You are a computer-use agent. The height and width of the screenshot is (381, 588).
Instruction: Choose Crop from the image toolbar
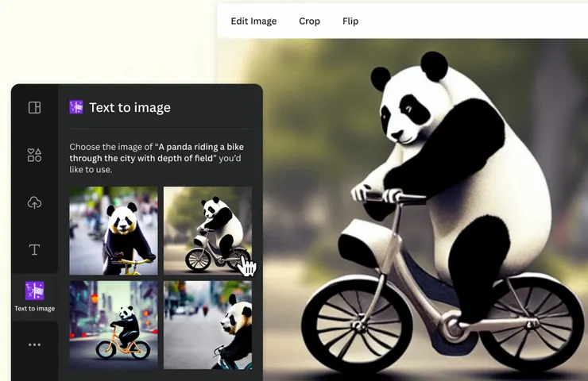tap(309, 21)
